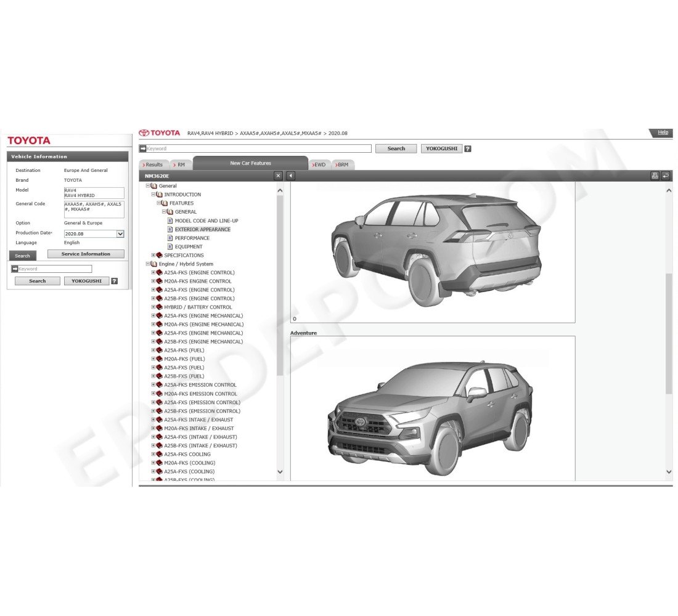Click the open-book icon next to INTRODUCTION
The height and width of the screenshot is (616, 678).
coord(159,195)
